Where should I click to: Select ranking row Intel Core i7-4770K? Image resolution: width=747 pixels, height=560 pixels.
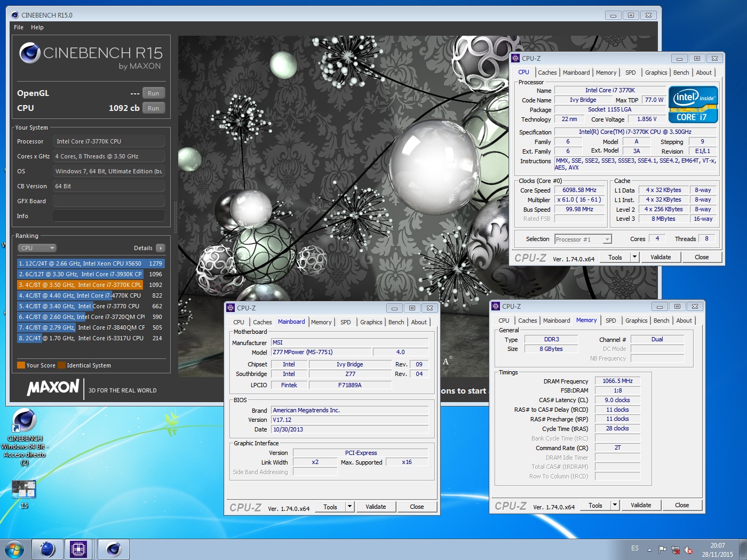[91, 295]
